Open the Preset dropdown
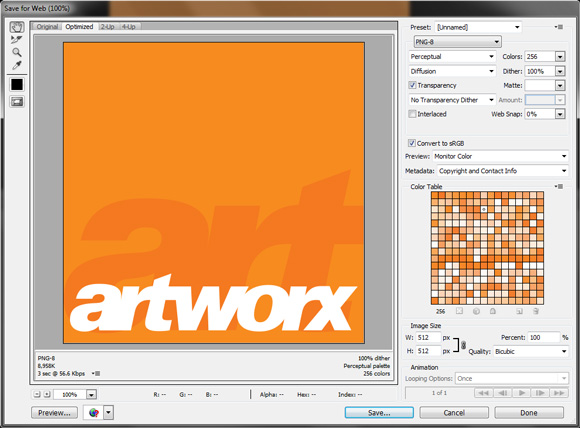This screenshot has width=580, height=428. pyautogui.click(x=478, y=27)
